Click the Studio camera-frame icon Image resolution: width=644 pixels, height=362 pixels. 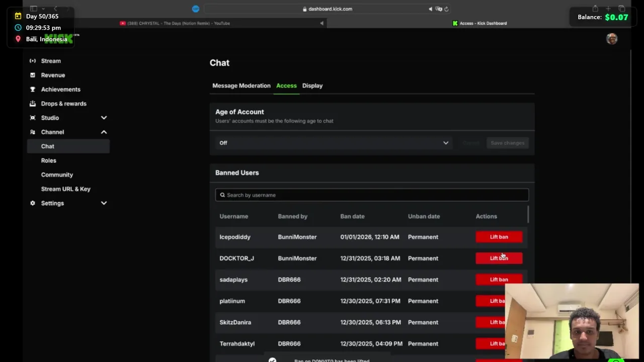(x=33, y=118)
